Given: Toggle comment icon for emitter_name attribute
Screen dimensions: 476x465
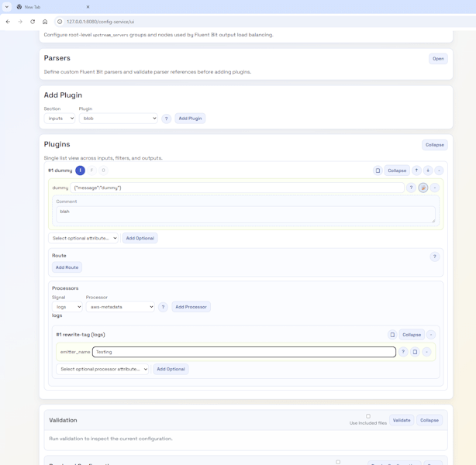Looking at the screenshot, I should pyautogui.click(x=415, y=352).
